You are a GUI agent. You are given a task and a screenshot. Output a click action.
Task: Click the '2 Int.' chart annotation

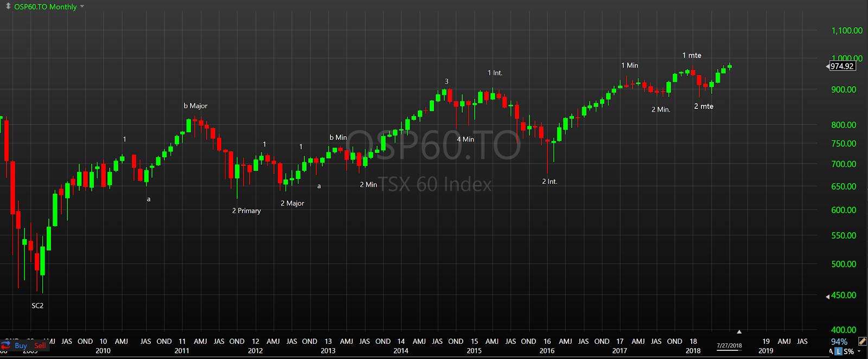[x=550, y=182]
